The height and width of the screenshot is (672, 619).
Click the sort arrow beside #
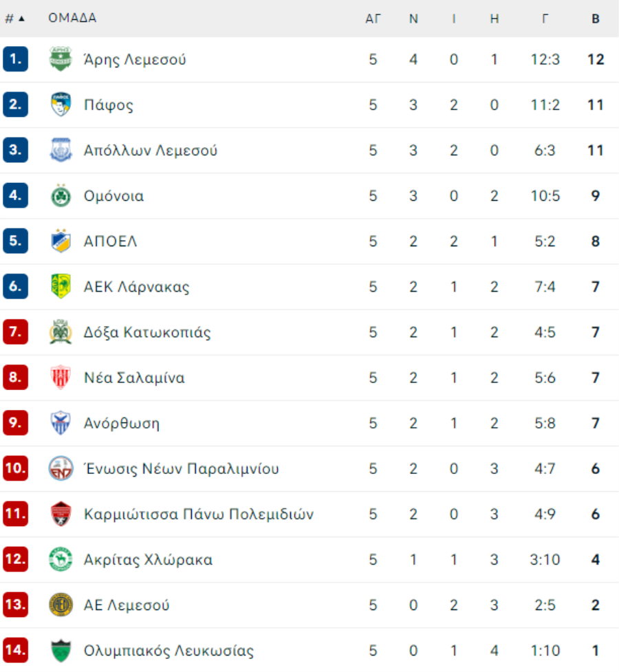tap(21, 19)
